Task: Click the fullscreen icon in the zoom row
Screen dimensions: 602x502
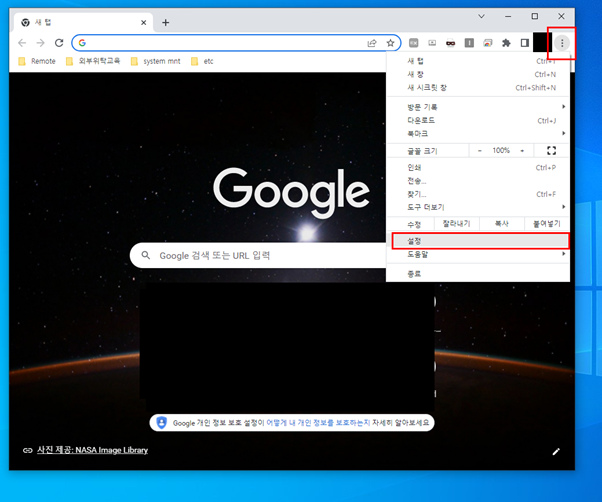Action: [551, 150]
